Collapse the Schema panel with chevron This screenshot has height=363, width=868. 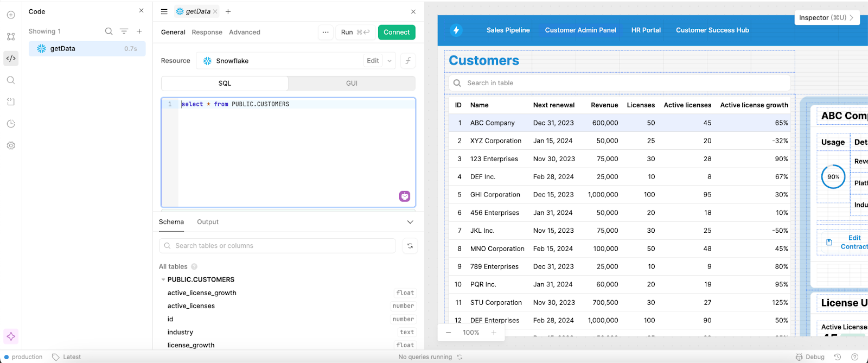click(410, 222)
